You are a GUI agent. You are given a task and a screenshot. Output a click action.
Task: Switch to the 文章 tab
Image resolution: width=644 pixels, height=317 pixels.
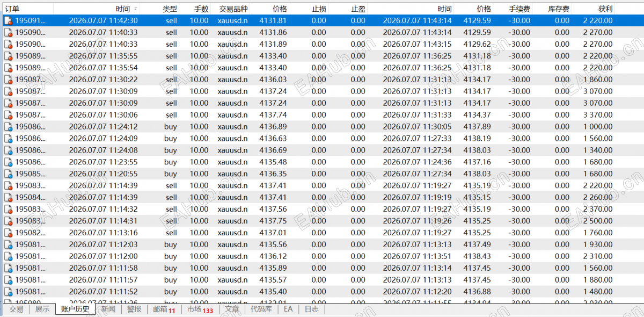coord(232,309)
